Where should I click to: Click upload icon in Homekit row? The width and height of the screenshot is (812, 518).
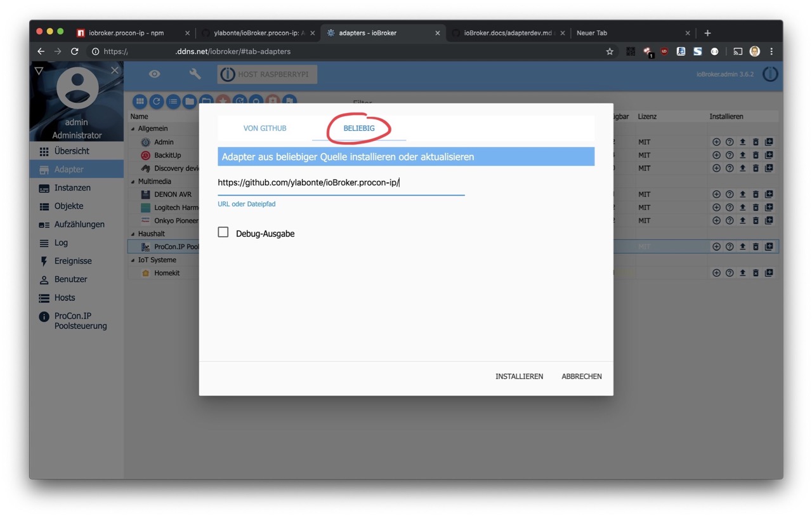(742, 273)
